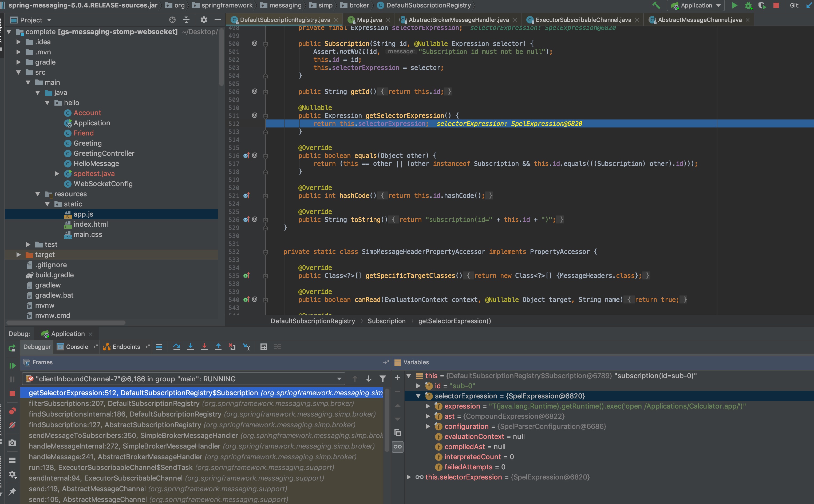Viewport: 814px width, 504px height.
Task: Expand the target folder
Action: point(19,255)
